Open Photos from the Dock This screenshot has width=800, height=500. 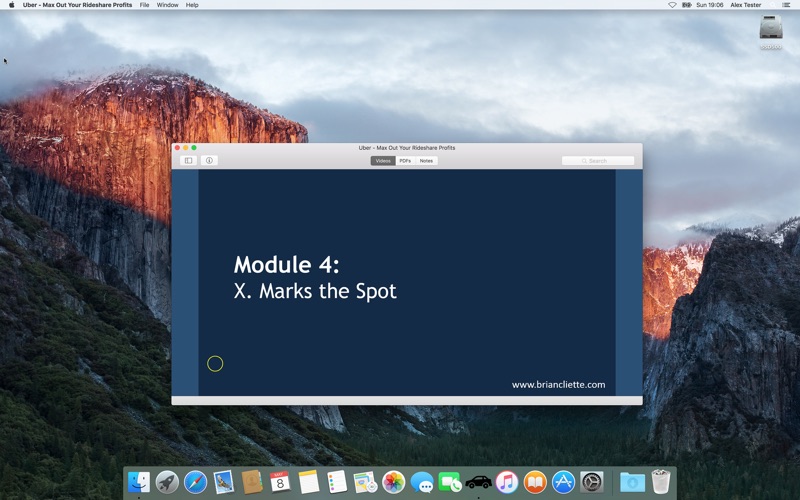point(393,482)
